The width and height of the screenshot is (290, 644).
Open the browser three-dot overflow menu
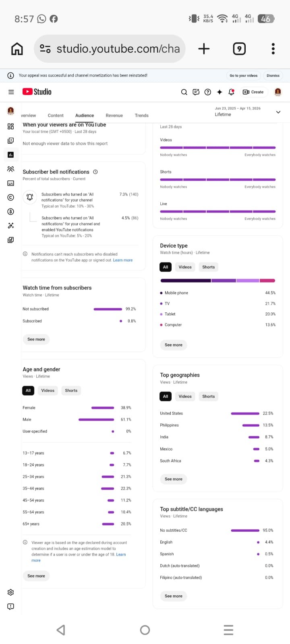pyautogui.click(x=273, y=49)
